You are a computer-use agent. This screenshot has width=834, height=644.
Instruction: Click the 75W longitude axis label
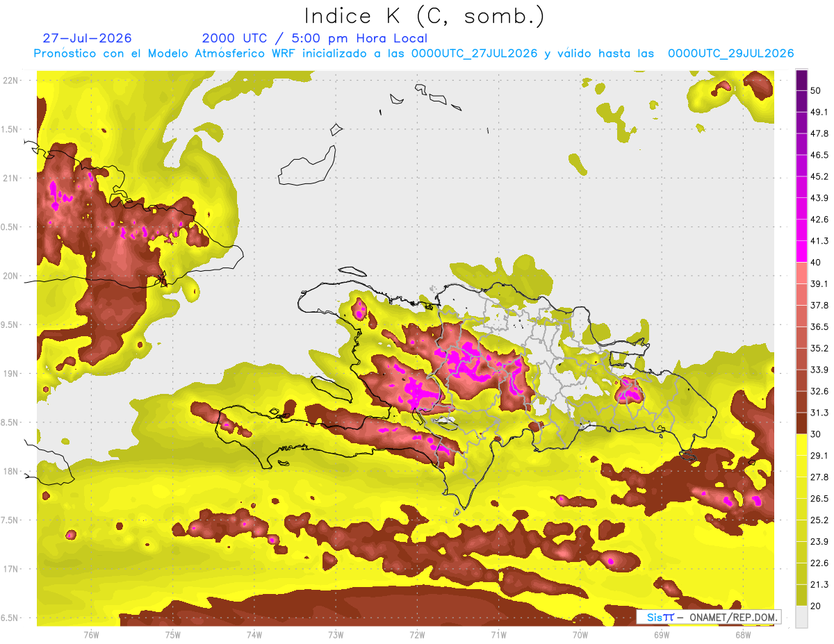coord(172,635)
